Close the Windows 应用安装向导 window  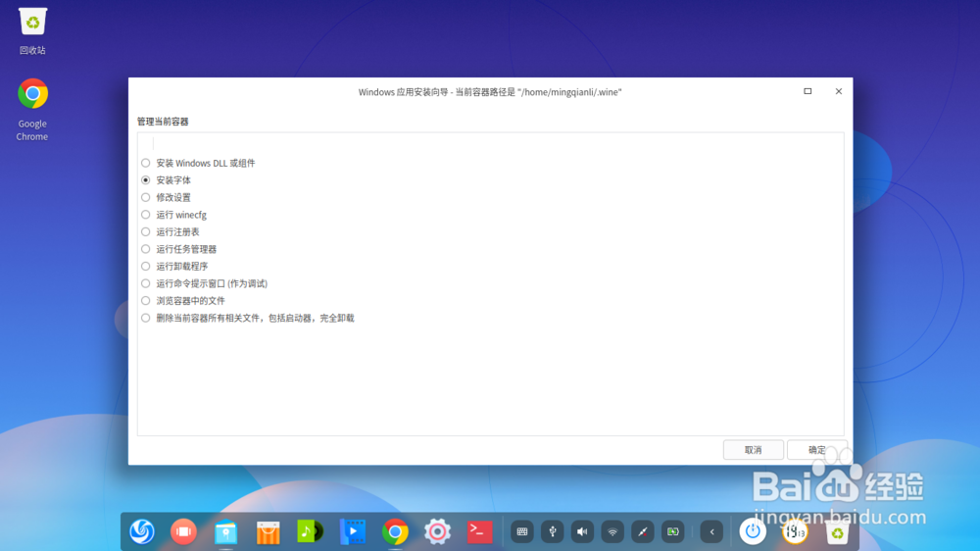839,91
